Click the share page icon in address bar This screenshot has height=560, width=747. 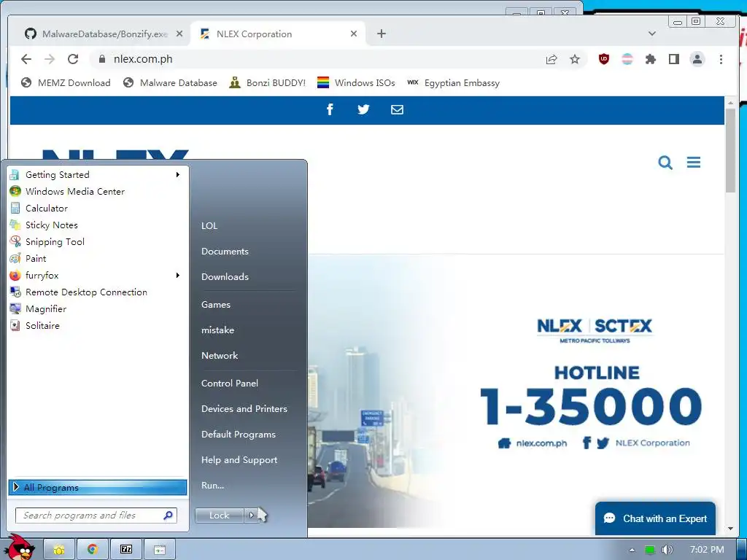coord(551,59)
